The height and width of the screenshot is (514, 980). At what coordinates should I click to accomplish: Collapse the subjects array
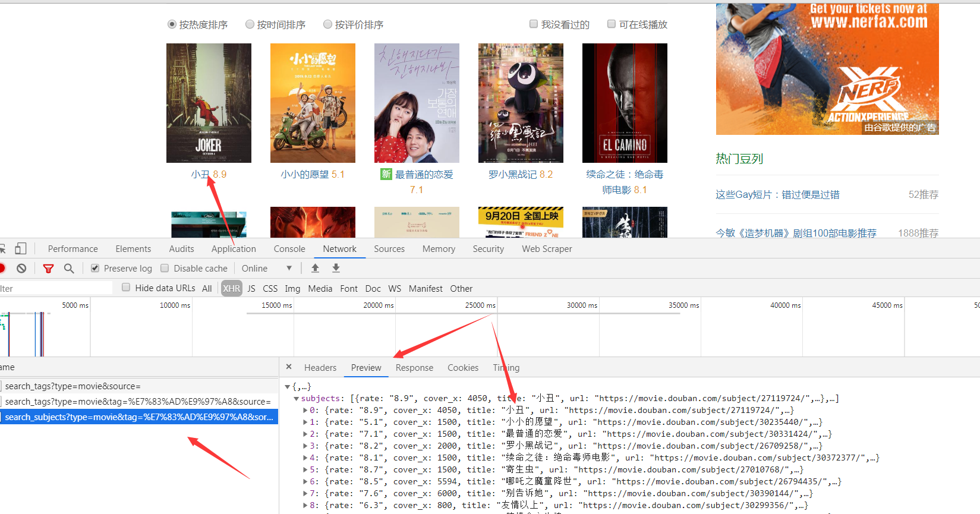tap(297, 399)
